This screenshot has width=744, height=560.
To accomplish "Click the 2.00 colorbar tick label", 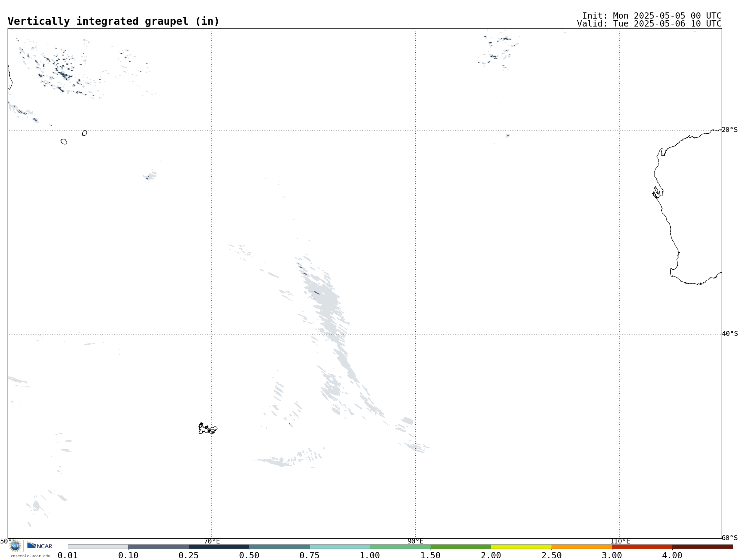I will click(x=491, y=556).
